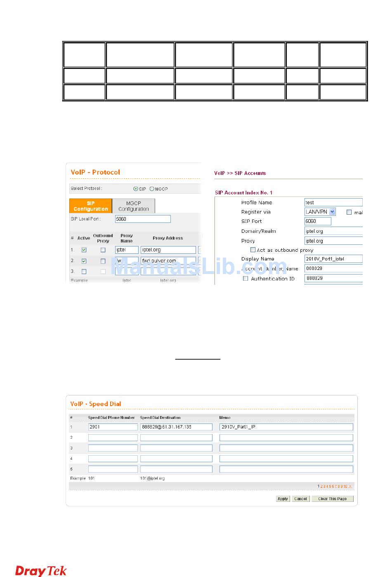Click the Proxy field in SIP Accounts
Screen dimensions: 392x577
point(333,241)
